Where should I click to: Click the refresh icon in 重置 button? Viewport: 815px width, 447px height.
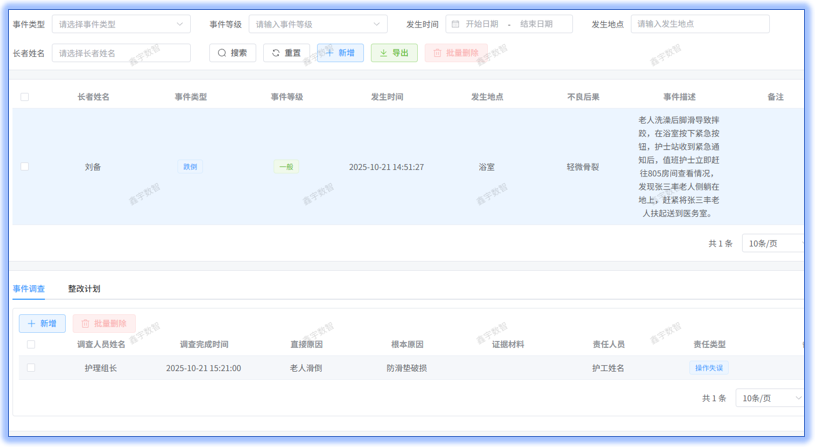pos(276,53)
